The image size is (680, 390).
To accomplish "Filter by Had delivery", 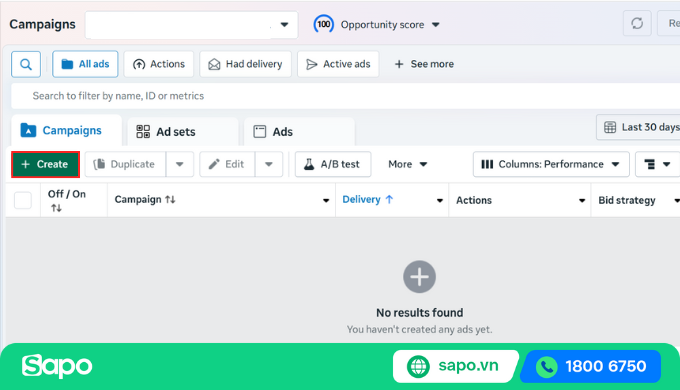I will click(x=245, y=64).
